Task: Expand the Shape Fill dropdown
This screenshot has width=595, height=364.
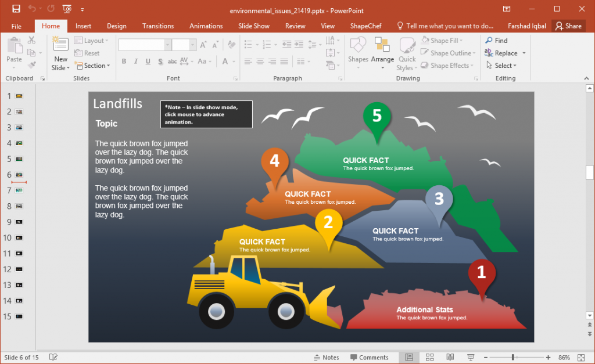Action: tap(461, 40)
